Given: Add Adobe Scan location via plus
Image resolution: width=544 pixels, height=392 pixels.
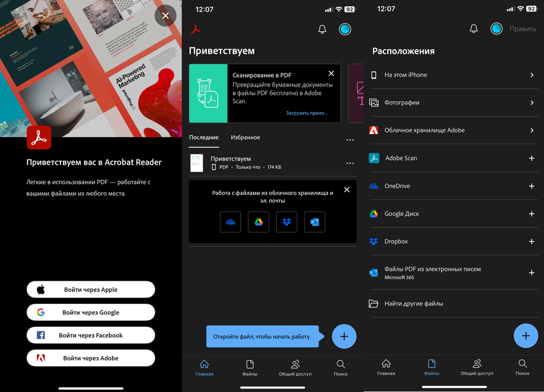Looking at the screenshot, I should pyautogui.click(x=531, y=159).
